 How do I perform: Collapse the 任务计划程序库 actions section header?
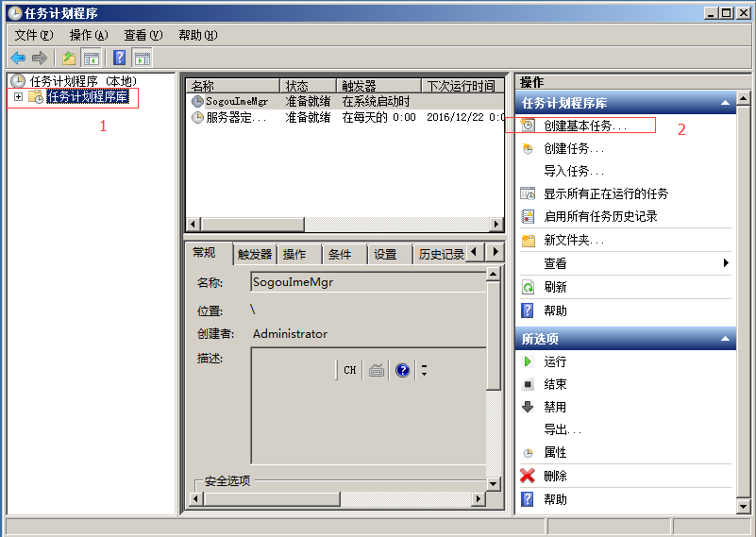tap(725, 103)
